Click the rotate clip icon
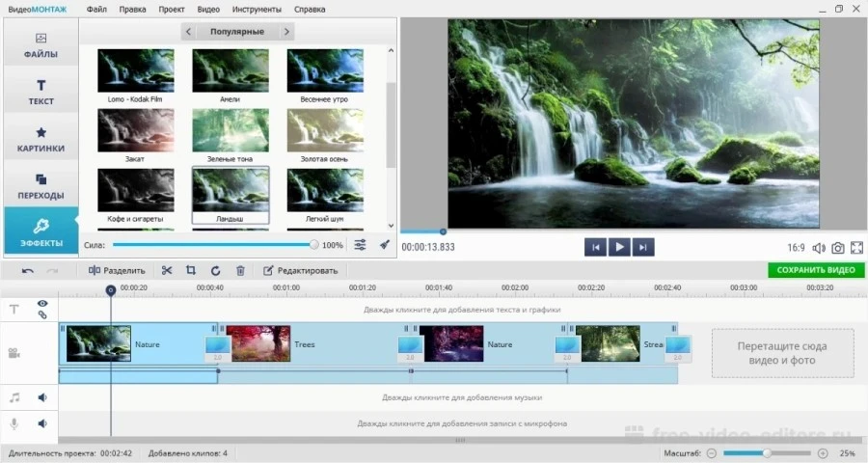This screenshot has height=463, width=868. (x=215, y=270)
